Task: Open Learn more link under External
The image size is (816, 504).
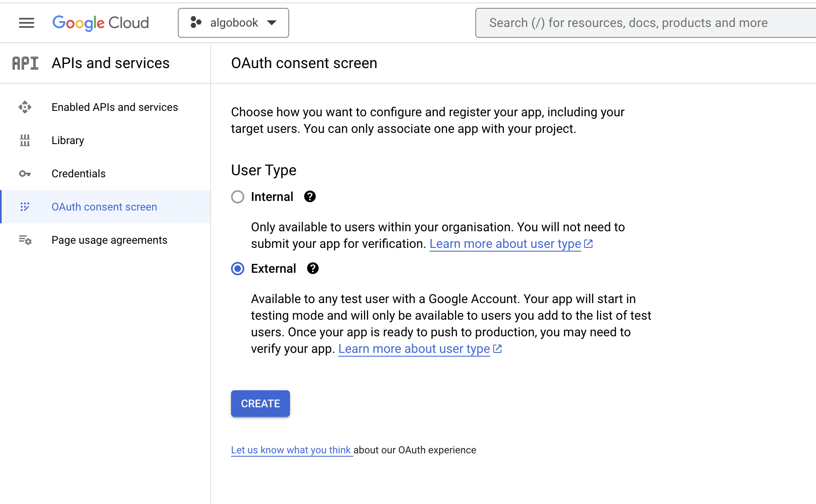Action: tap(414, 349)
